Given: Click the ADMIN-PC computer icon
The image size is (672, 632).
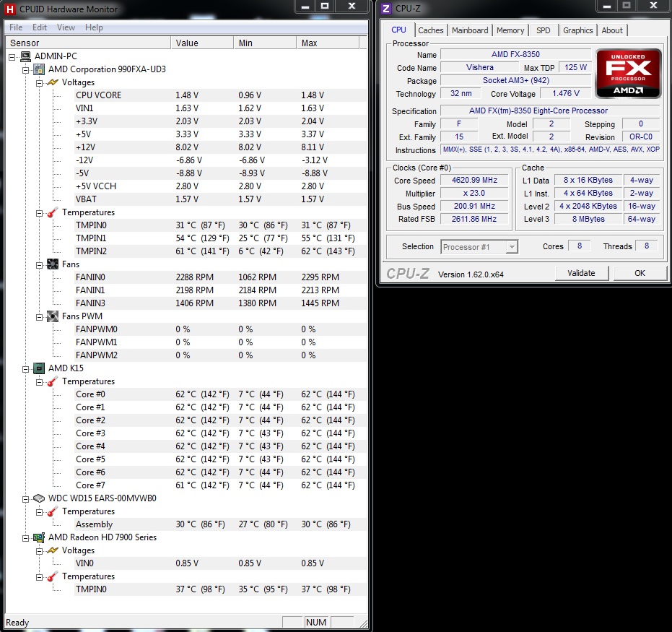Looking at the screenshot, I should pyautogui.click(x=26, y=56).
